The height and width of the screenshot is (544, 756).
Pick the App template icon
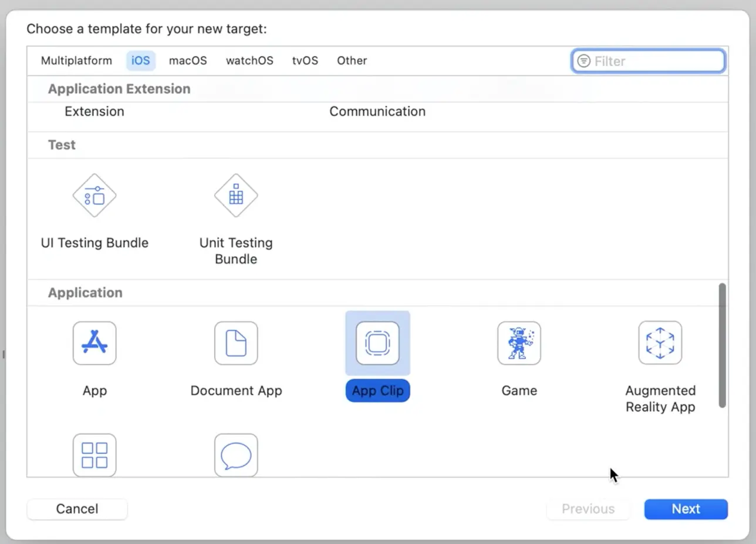[x=95, y=343]
